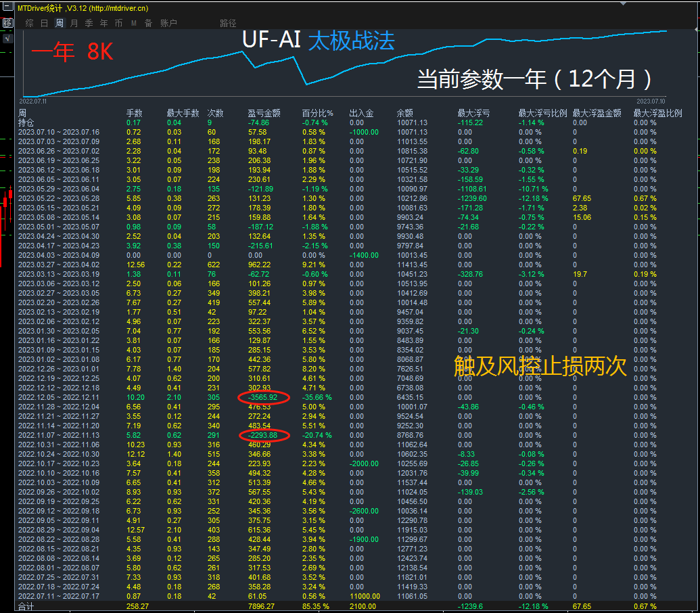Select the 季 quarterly view
Viewport: 700px width, 613px height.
pyautogui.click(x=89, y=22)
